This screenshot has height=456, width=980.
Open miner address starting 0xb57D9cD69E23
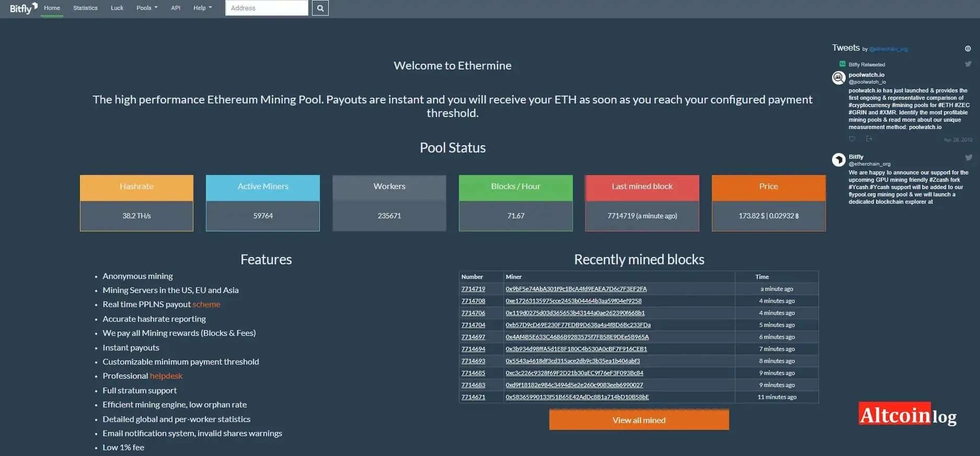pyautogui.click(x=578, y=325)
